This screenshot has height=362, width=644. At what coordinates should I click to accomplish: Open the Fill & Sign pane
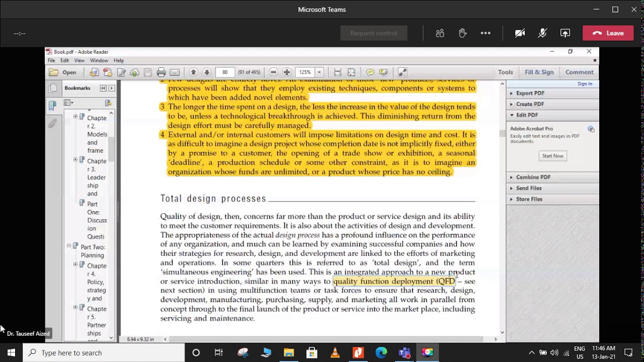click(x=539, y=72)
